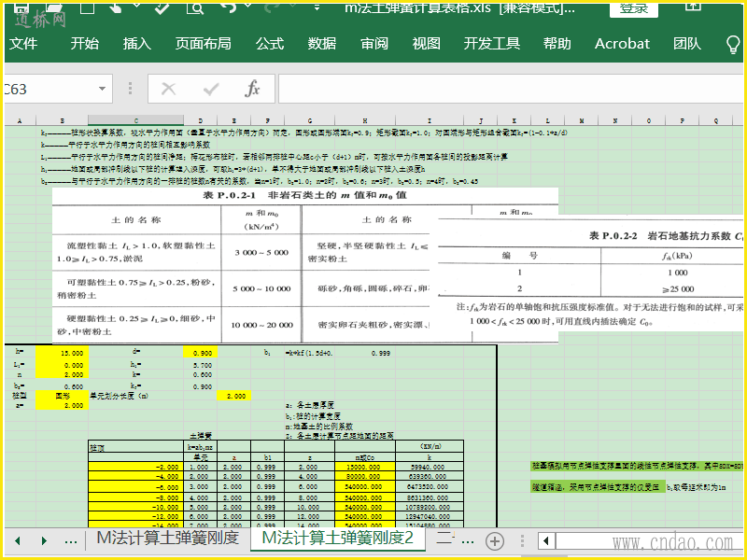Expand the Customize Quick Access Toolbar arrow
This screenshot has width=747, height=560.
coord(317,7)
